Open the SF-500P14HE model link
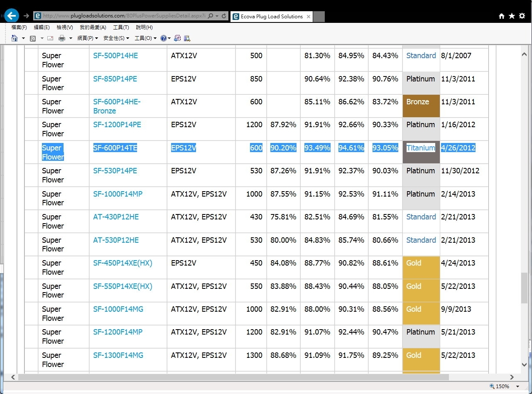The width and height of the screenshot is (532, 394). pos(115,56)
